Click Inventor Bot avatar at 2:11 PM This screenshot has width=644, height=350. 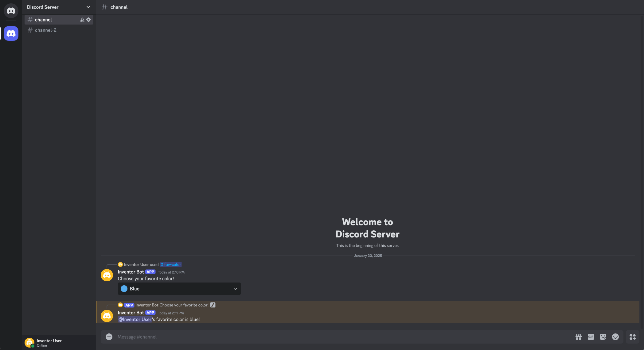tap(107, 316)
